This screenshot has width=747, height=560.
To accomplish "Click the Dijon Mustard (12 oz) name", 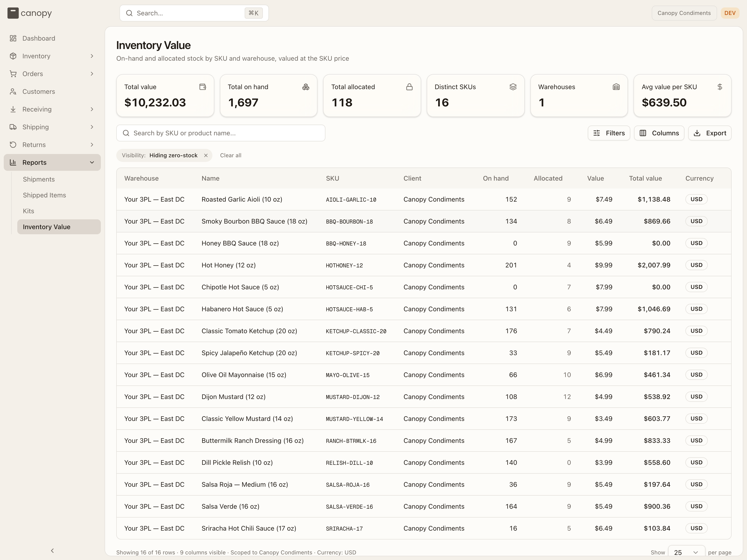I will 233,397.
